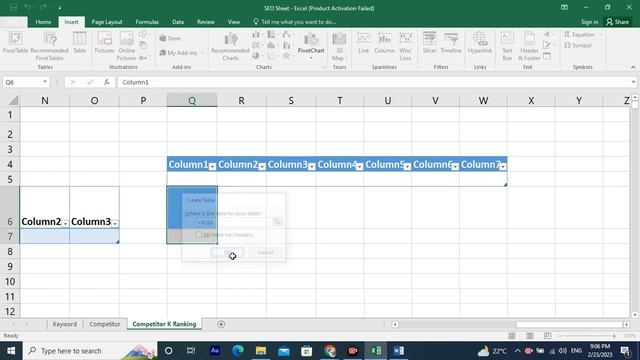Open Word from the taskbar
The height and width of the screenshot is (360, 640).
pyautogui.click(x=399, y=351)
